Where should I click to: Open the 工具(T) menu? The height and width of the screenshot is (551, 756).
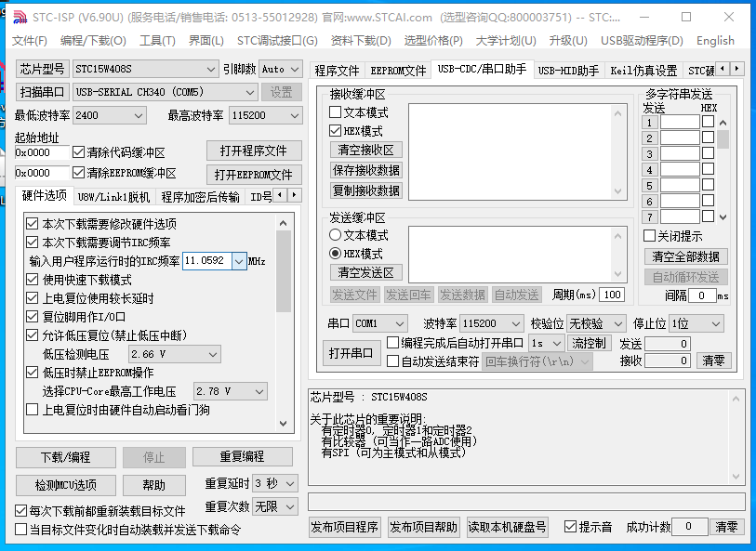click(x=157, y=41)
